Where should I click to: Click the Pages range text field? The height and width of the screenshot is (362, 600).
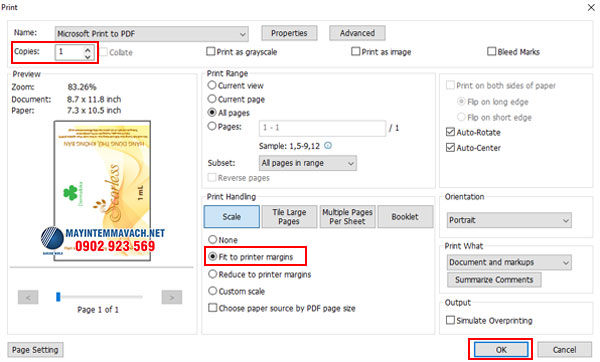click(x=323, y=128)
